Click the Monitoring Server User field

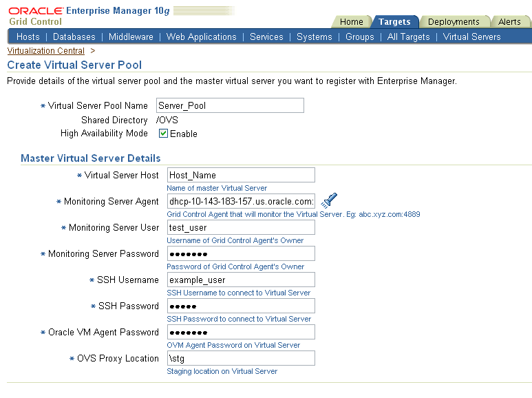coord(241,227)
